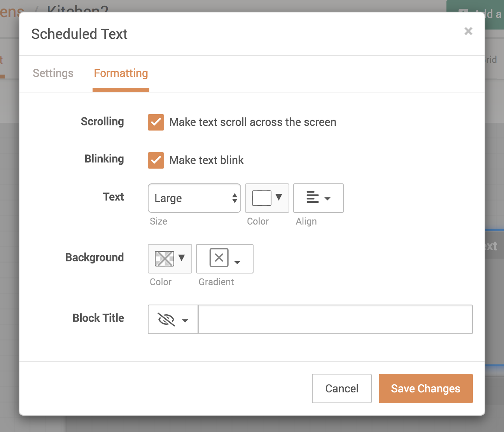Open the text Align options

(x=318, y=198)
